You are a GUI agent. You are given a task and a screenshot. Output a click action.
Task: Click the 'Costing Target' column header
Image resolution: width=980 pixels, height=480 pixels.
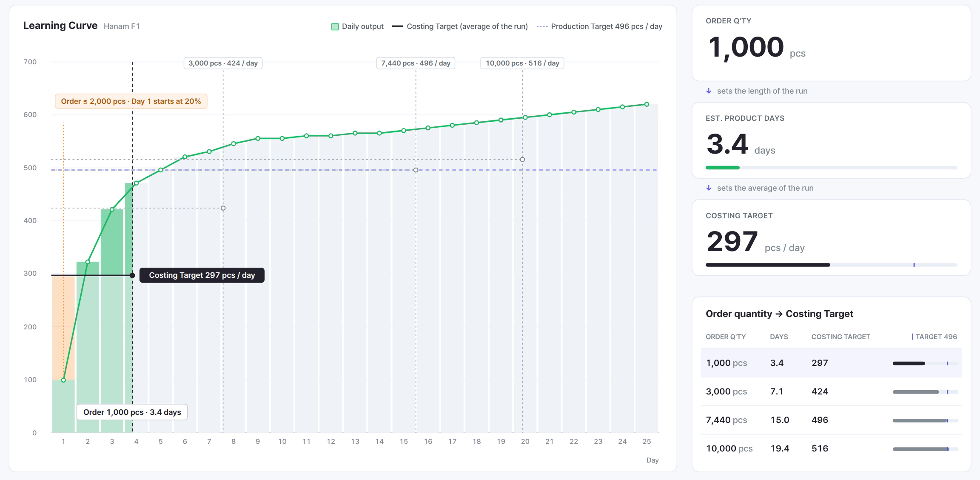[840, 337]
